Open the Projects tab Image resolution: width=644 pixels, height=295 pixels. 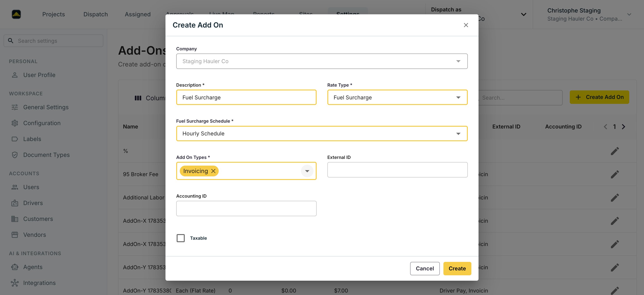point(53,14)
